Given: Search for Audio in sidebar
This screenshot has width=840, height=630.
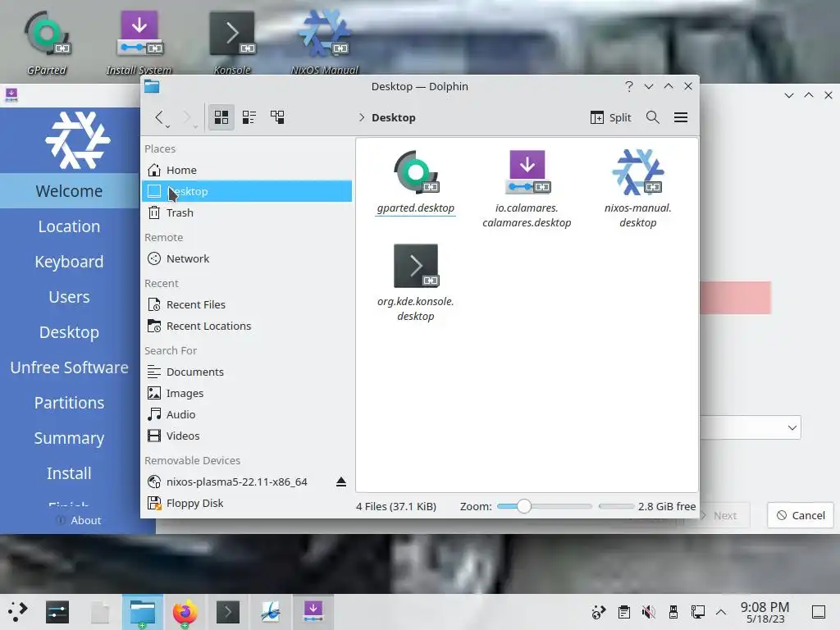Looking at the screenshot, I should [247, 414].
